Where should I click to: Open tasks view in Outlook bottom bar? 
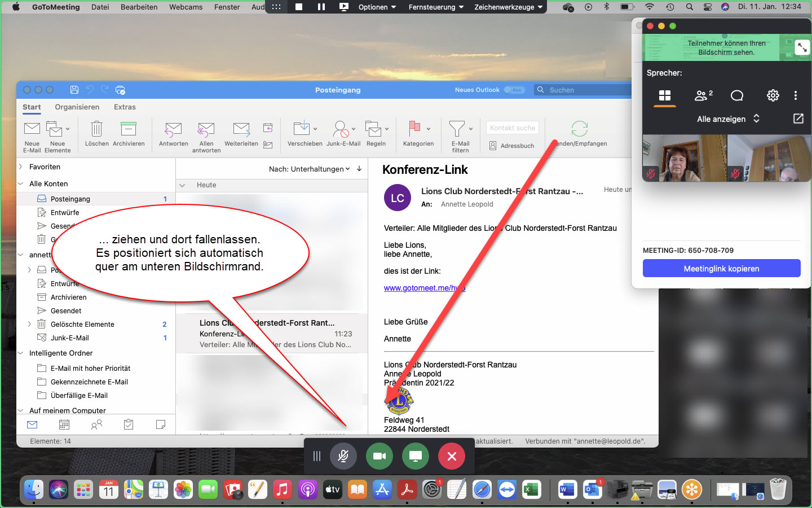[x=129, y=424]
